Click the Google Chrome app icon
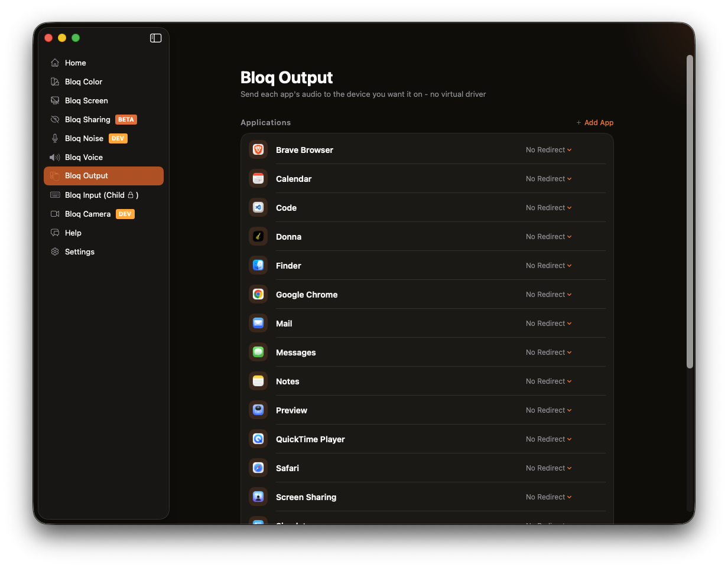 (258, 295)
